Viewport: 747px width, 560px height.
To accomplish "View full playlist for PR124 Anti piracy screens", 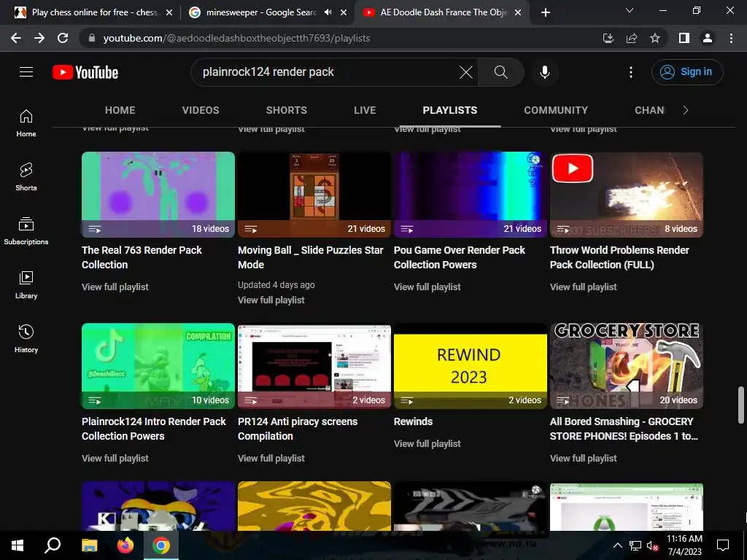I will pos(271,459).
